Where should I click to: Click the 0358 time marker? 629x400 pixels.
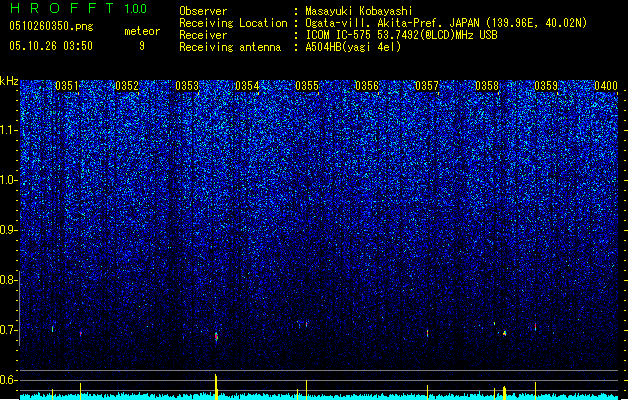[487, 86]
